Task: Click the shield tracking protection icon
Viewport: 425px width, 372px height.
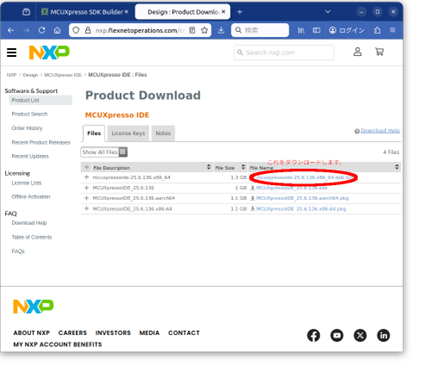Action: [76, 30]
